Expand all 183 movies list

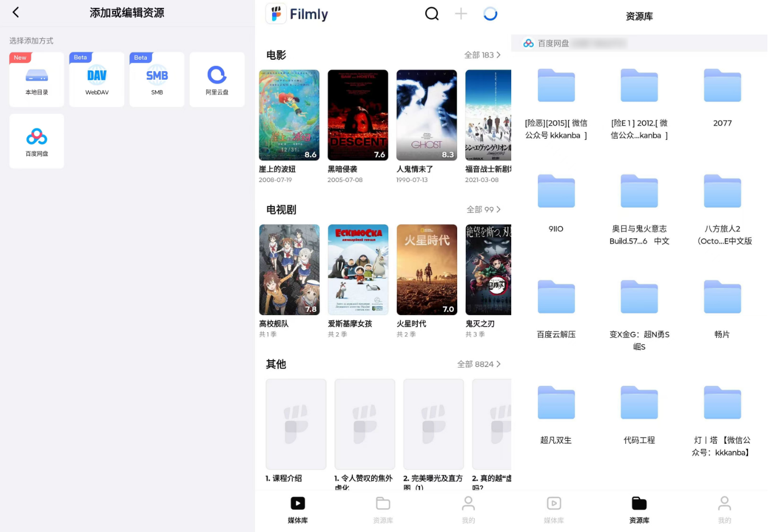482,55
